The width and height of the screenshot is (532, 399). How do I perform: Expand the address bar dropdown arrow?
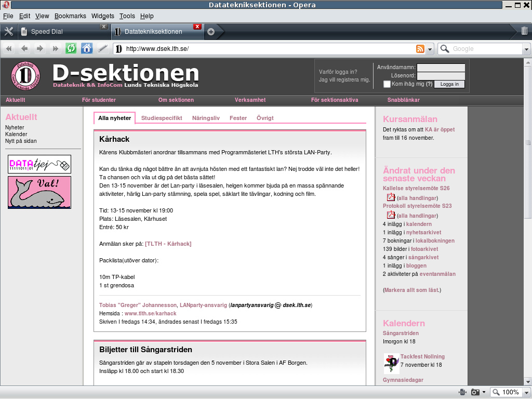[x=430, y=49]
